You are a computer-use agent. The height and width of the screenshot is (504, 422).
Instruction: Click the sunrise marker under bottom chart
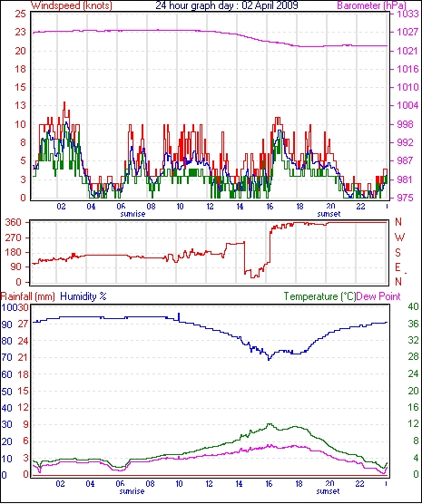[132, 491]
